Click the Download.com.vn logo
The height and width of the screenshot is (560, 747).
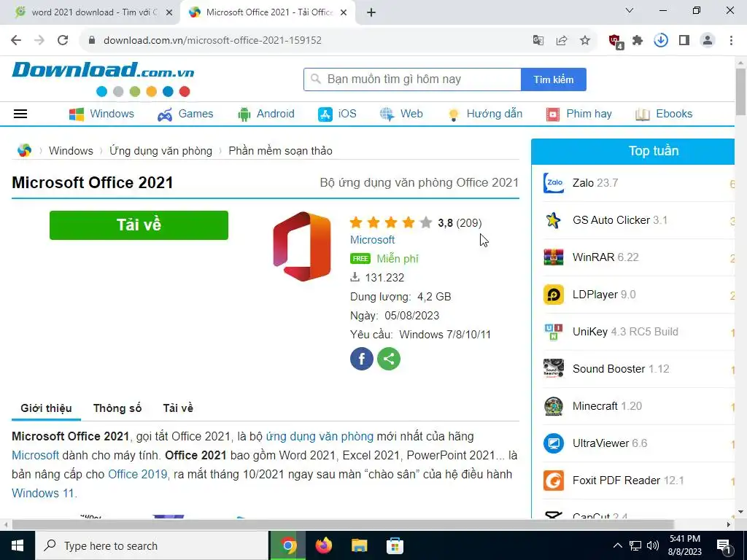(x=103, y=78)
